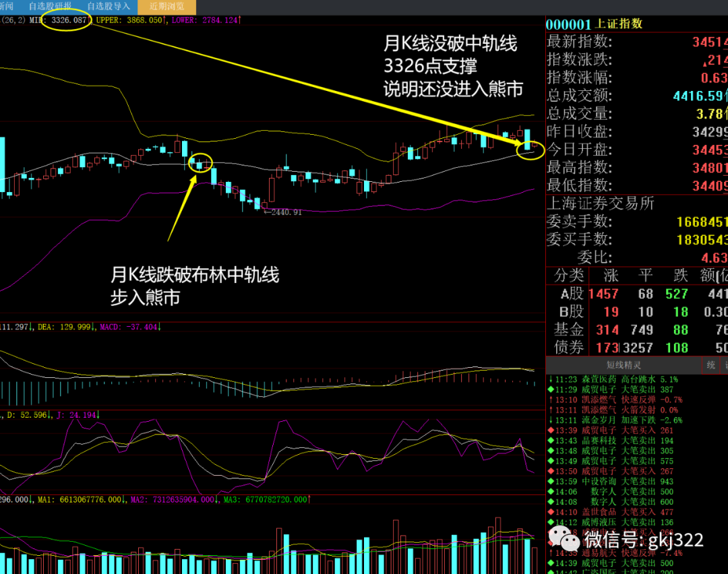Open the 11:23 森萱医药 高台跳水 alert
The image size is (728, 574).
pyautogui.click(x=614, y=379)
